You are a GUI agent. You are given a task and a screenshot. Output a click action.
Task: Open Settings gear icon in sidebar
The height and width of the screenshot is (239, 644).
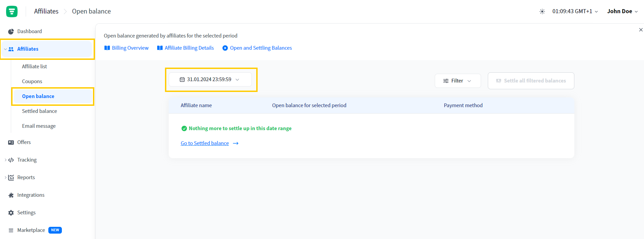11,213
